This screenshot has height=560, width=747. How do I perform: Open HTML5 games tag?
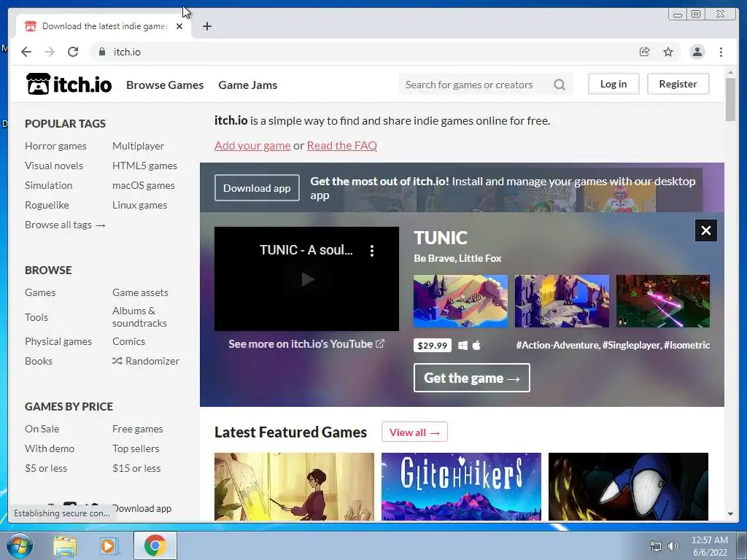[x=145, y=166]
